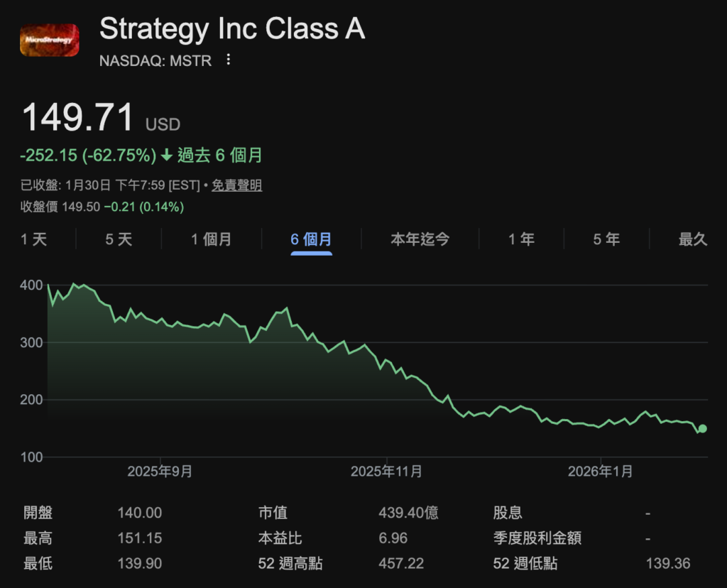The image size is (727, 588).
Task: Click the MicroStrategy company logo
Action: point(49,41)
